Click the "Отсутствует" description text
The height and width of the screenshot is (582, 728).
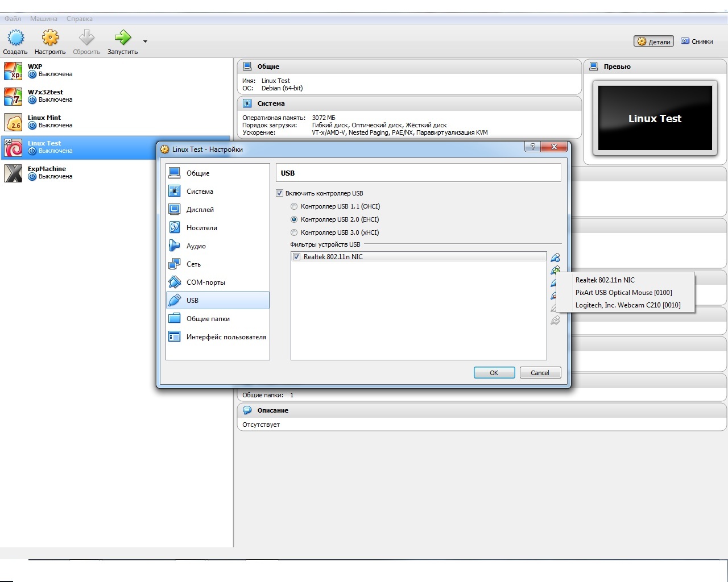(x=261, y=425)
